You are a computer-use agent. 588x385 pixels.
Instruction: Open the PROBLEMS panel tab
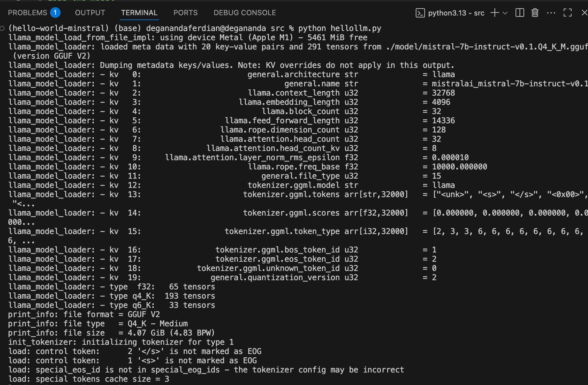click(x=28, y=13)
